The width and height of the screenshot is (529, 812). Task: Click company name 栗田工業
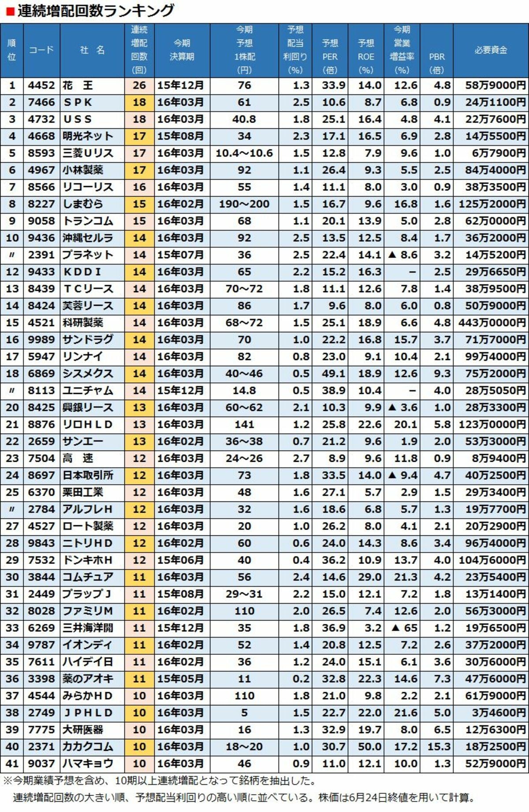point(83,493)
